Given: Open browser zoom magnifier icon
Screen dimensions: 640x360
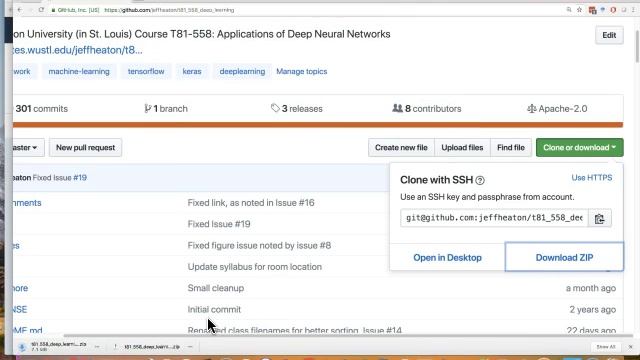Looking at the screenshot, I should point(569,10).
